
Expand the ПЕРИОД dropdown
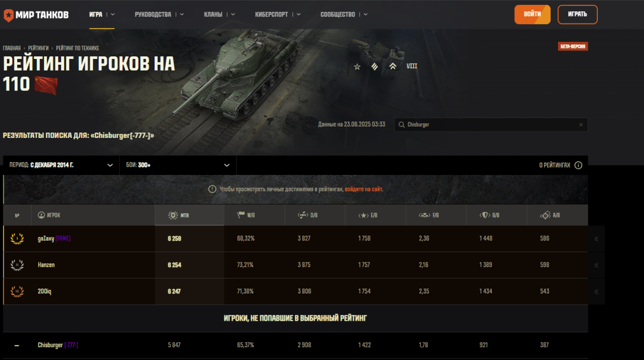61,165
